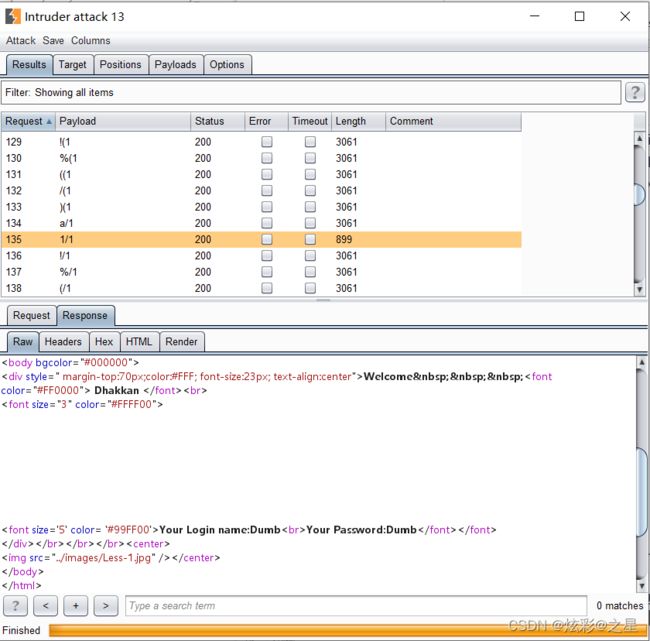Toggle Error checkbox for request 137

pos(267,272)
